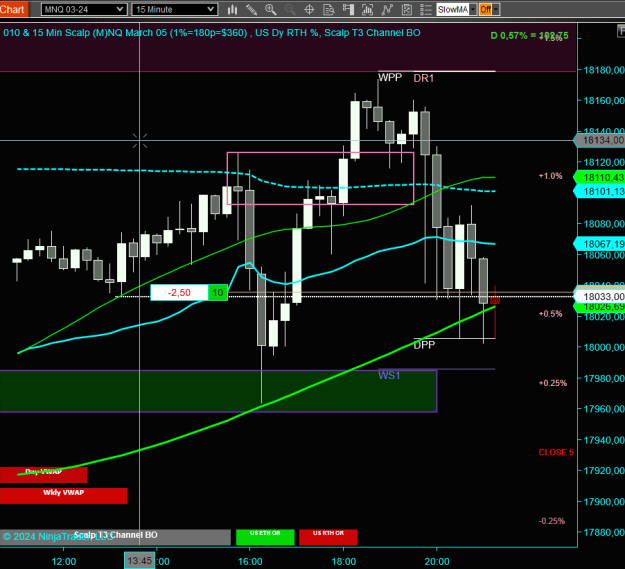Click the CLOSE 5 red label
Image resolution: width=625 pixels, height=569 pixels.
556,452
